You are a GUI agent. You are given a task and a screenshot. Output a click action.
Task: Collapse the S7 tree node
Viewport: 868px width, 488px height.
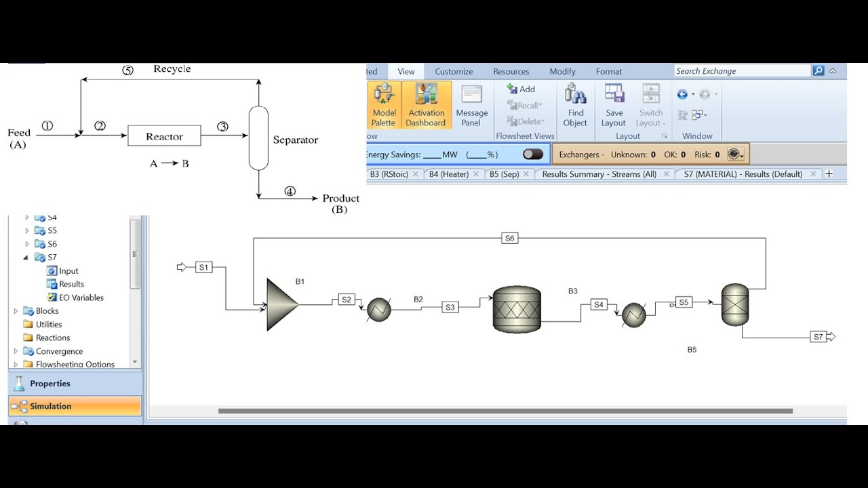tap(26, 258)
